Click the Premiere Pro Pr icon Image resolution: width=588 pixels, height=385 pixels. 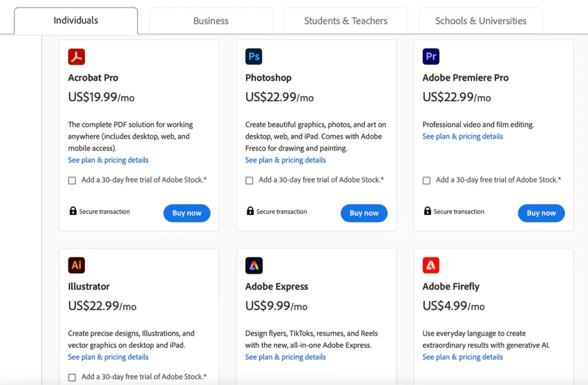431,56
